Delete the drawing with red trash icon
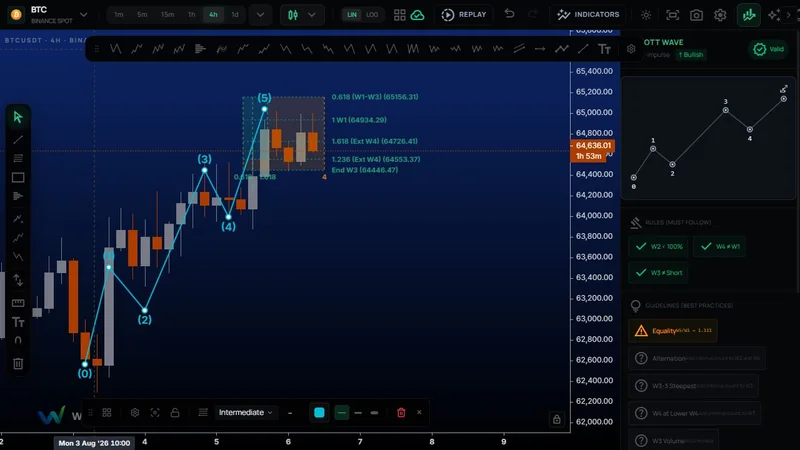Image resolution: width=800 pixels, height=450 pixels. 401,412
